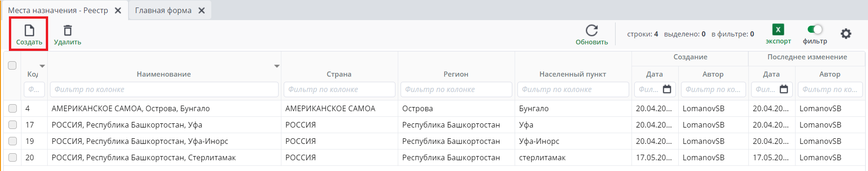This screenshot has height=171, width=868.
Task: Check the row with code 17
Action: [x=13, y=125]
